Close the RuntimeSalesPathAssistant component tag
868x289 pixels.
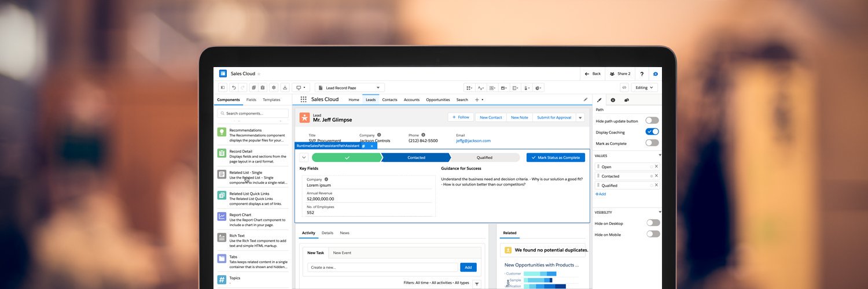[x=372, y=146]
